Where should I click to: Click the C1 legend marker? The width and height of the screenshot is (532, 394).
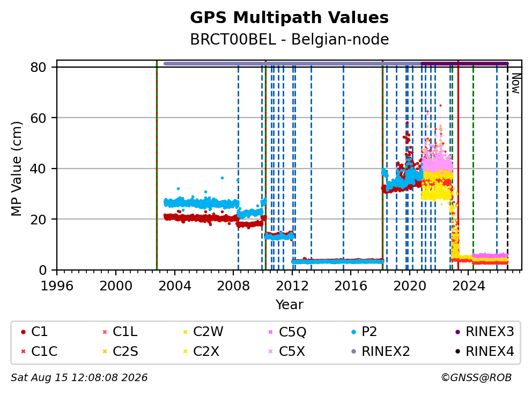pyautogui.click(x=23, y=332)
